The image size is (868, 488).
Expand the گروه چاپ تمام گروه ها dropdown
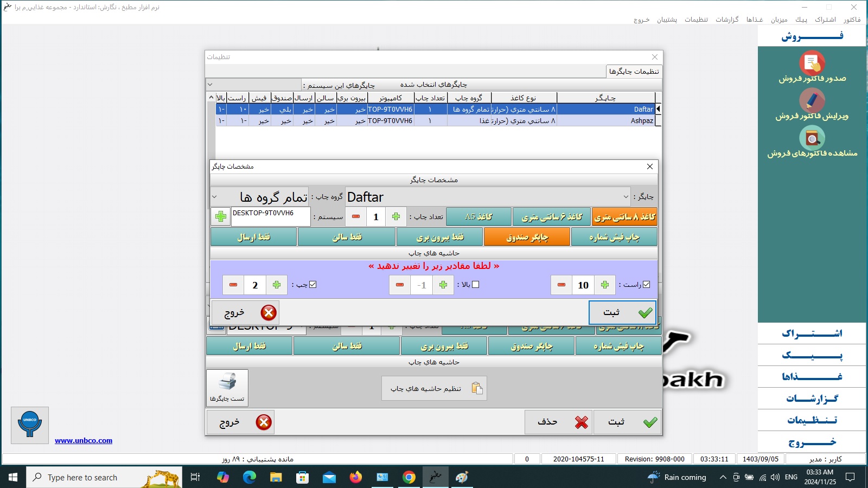pyautogui.click(x=214, y=197)
